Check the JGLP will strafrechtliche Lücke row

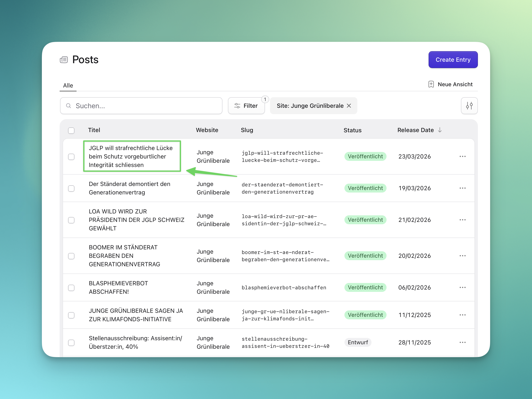[x=71, y=157]
